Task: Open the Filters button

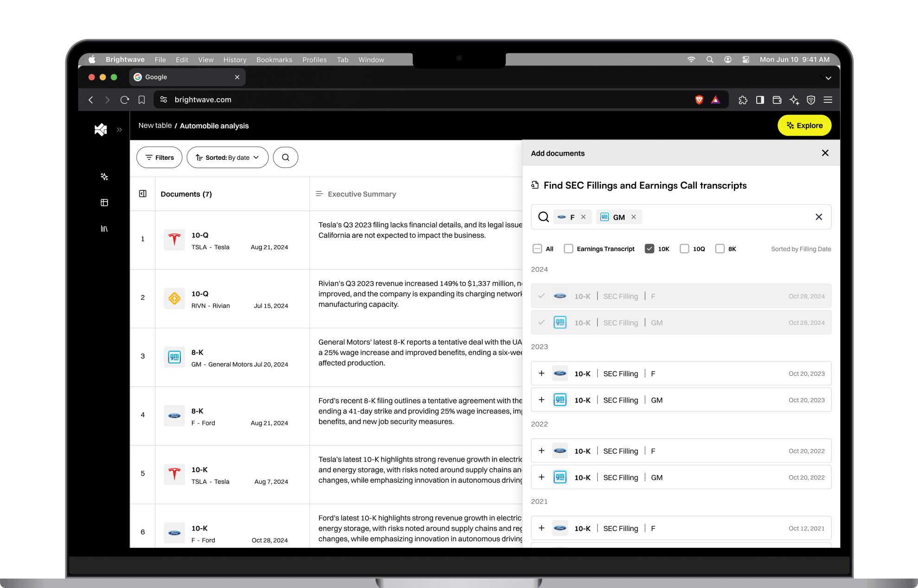Action: (x=159, y=158)
